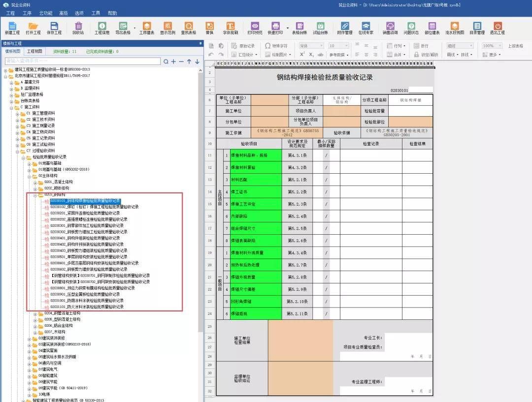Viewport: 532px width, 402px height.
Task: Open the 表格台账 ledger
Action: [x=299, y=28]
